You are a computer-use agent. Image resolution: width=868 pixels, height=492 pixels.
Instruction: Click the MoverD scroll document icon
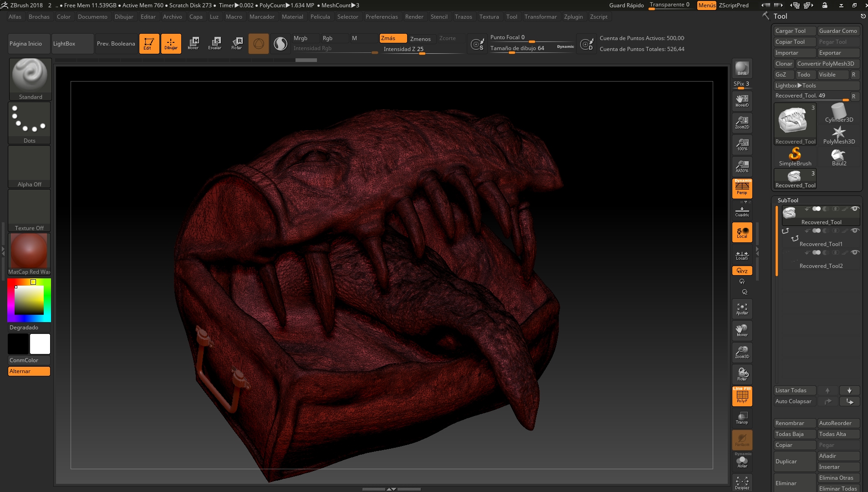click(742, 101)
